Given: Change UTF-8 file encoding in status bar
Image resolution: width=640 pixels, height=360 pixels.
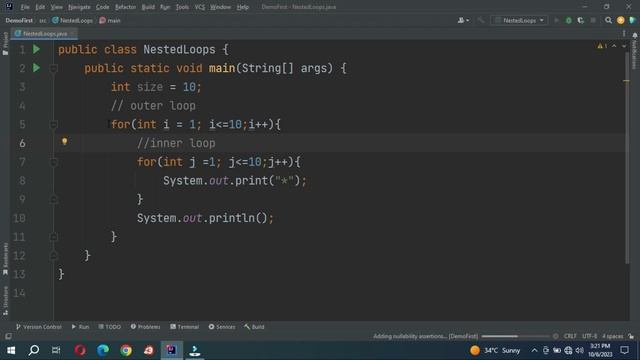Looking at the screenshot, I should click(x=589, y=336).
